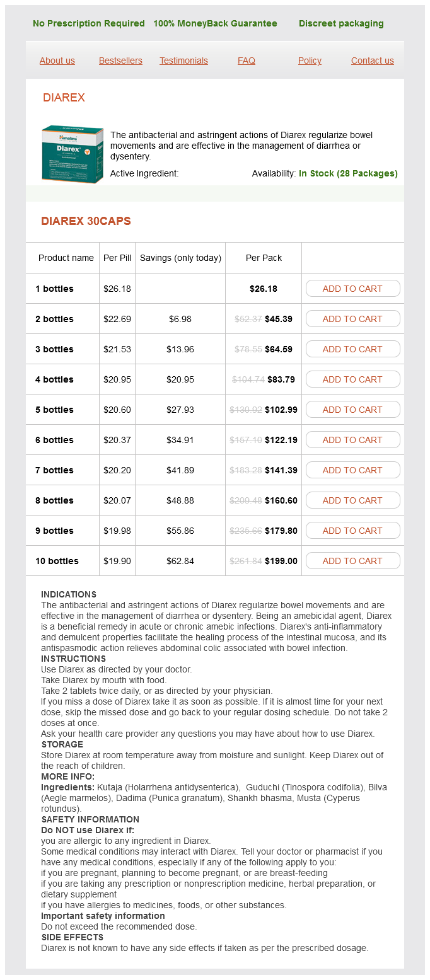Add 6 bottles at $122.19 to cart
Image resolution: width=430 pixels, height=980 pixels.
tap(352, 440)
